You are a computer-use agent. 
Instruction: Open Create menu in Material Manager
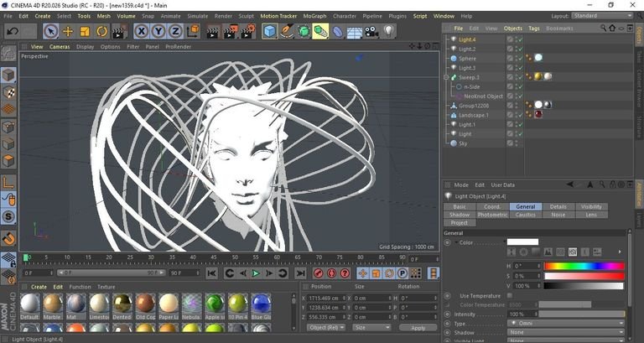(39, 287)
